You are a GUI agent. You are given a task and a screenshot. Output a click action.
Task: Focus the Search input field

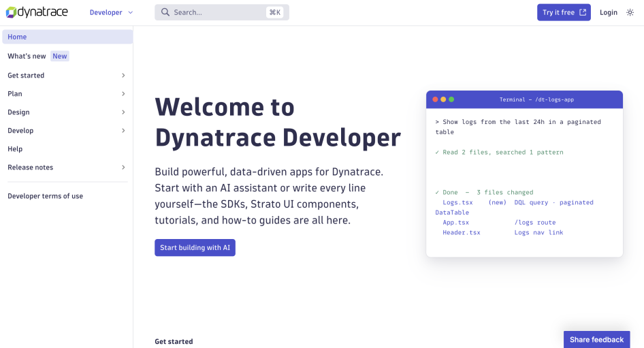[222, 12]
